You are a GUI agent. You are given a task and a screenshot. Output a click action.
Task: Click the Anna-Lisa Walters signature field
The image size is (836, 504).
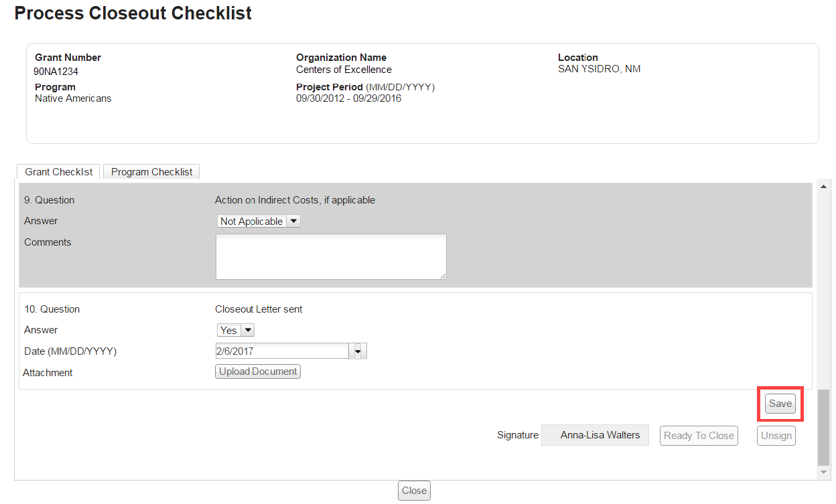(595, 436)
